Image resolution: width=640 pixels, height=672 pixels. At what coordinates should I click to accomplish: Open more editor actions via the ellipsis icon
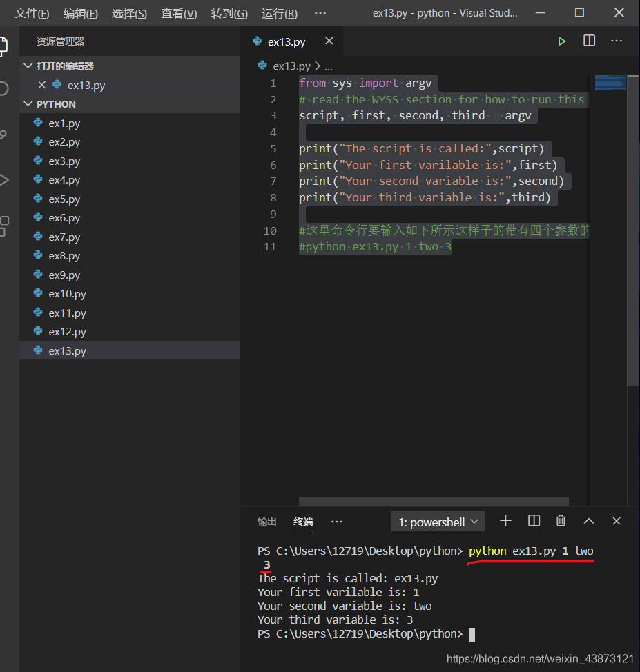616,41
